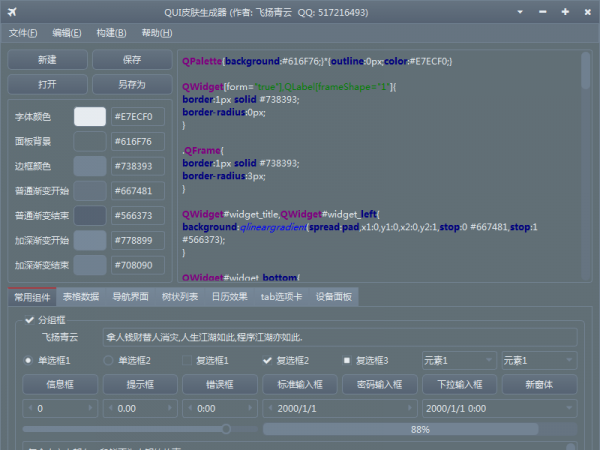Switch to the 设备面板 tab
600x450 pixels.
tap(333, 297)
